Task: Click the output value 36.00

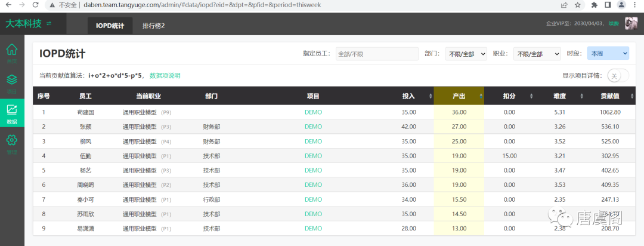Action: tap(459, 112)
